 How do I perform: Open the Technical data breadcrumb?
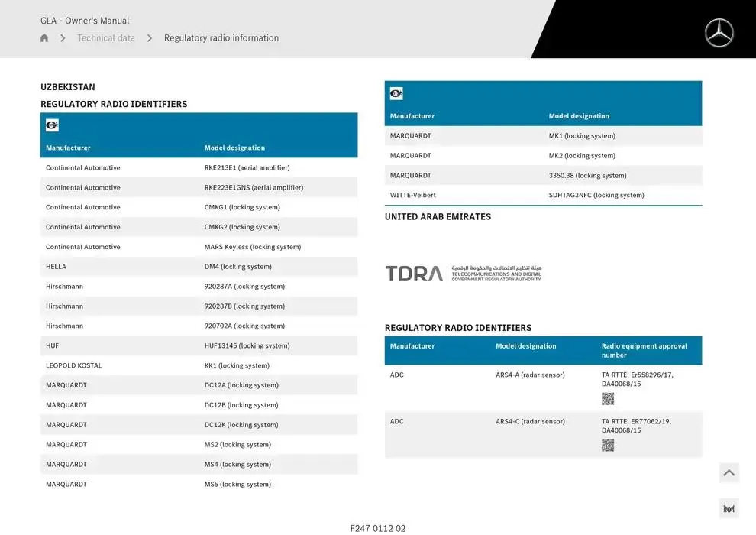106,38
